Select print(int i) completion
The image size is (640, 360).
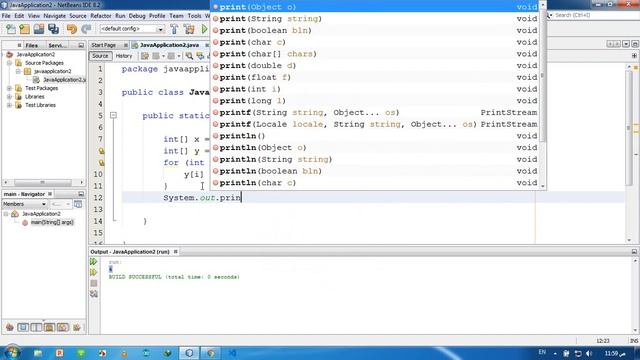[x=375, y=89]
